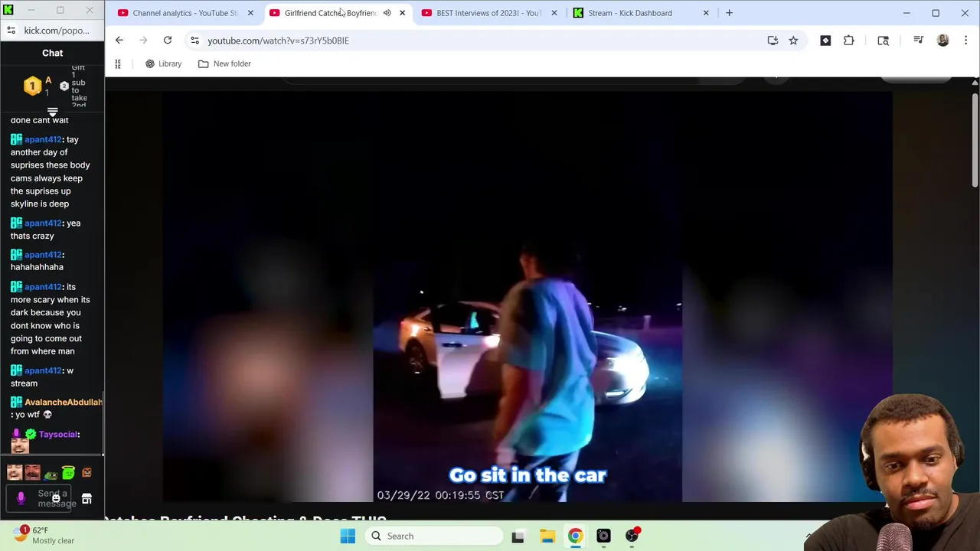Select the red-faced laughing man emote

click(32, 473)
